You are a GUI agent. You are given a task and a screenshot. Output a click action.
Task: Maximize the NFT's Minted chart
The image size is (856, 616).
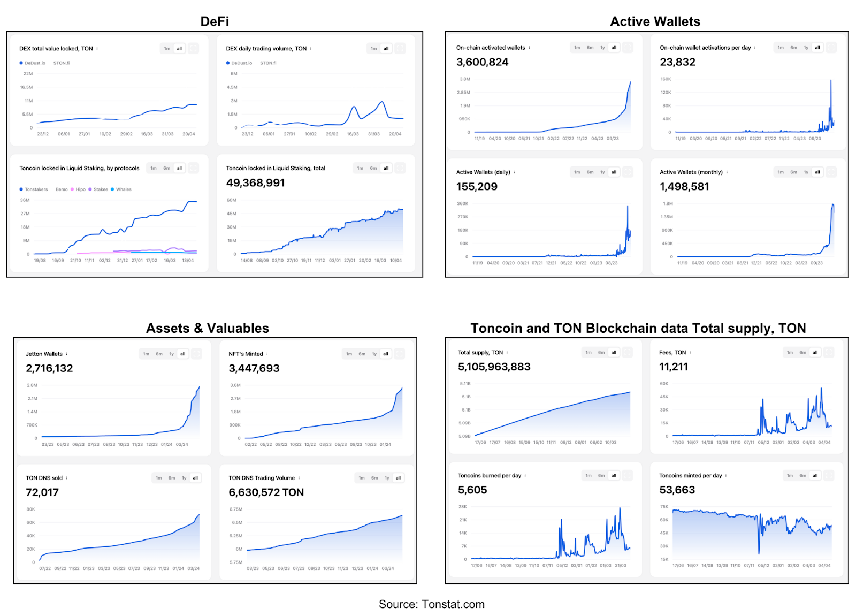click(400, 354)
